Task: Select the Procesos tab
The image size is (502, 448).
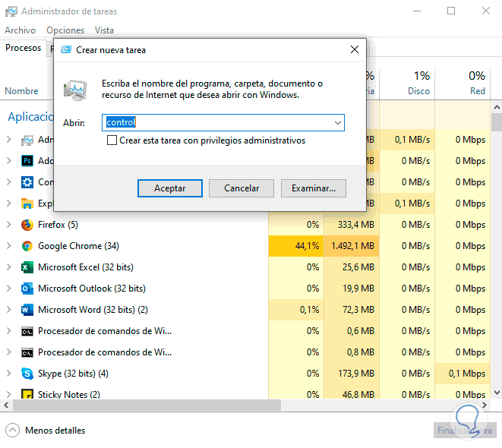Action: (24, 48)
